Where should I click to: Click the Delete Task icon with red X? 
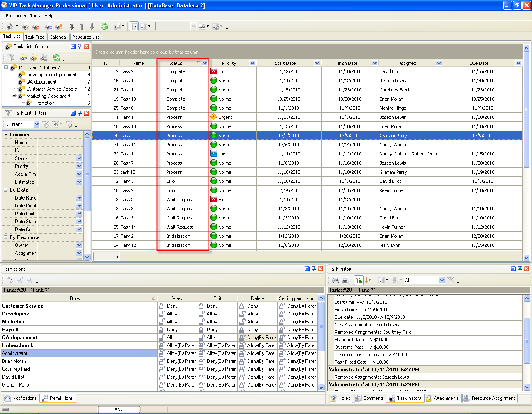(x=36, y=26)
